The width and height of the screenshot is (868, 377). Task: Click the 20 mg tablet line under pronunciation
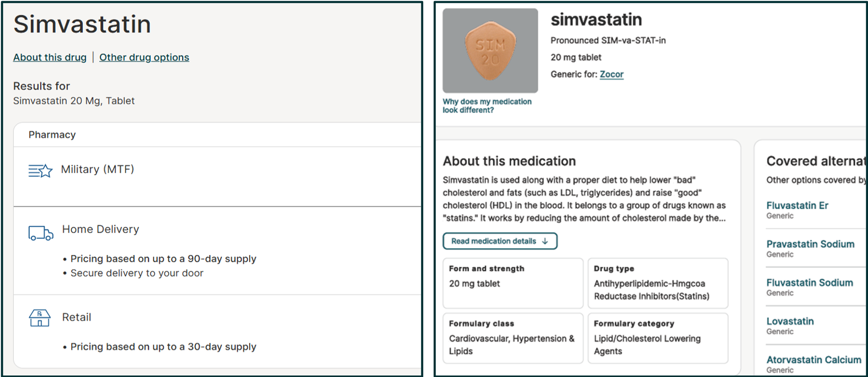tap(576, 57)
